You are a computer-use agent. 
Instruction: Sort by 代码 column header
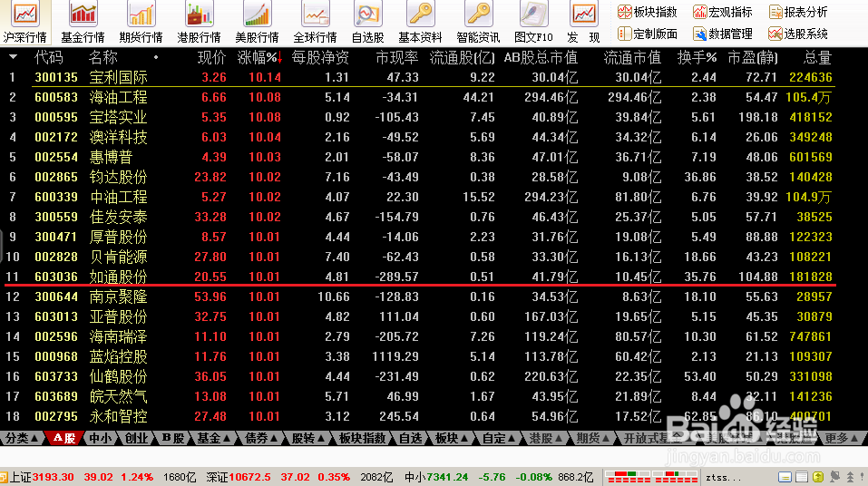coord(49,57)
